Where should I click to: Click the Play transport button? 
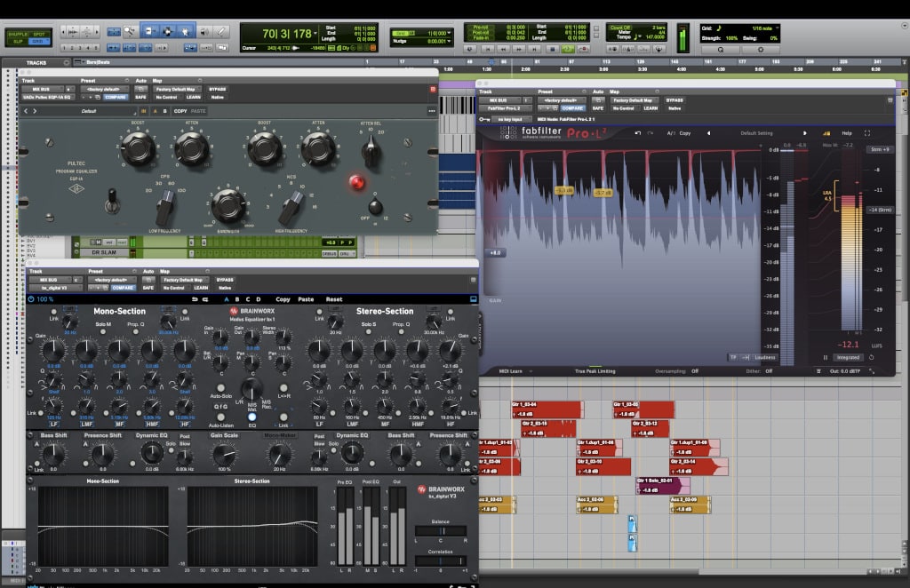568,50
